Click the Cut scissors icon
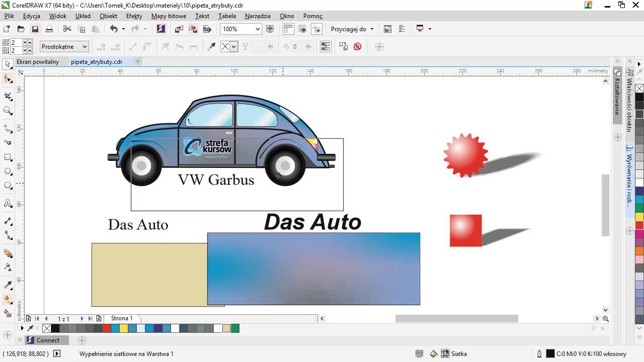644x362 pixels. pyautogui.click(x=67, y=29)
